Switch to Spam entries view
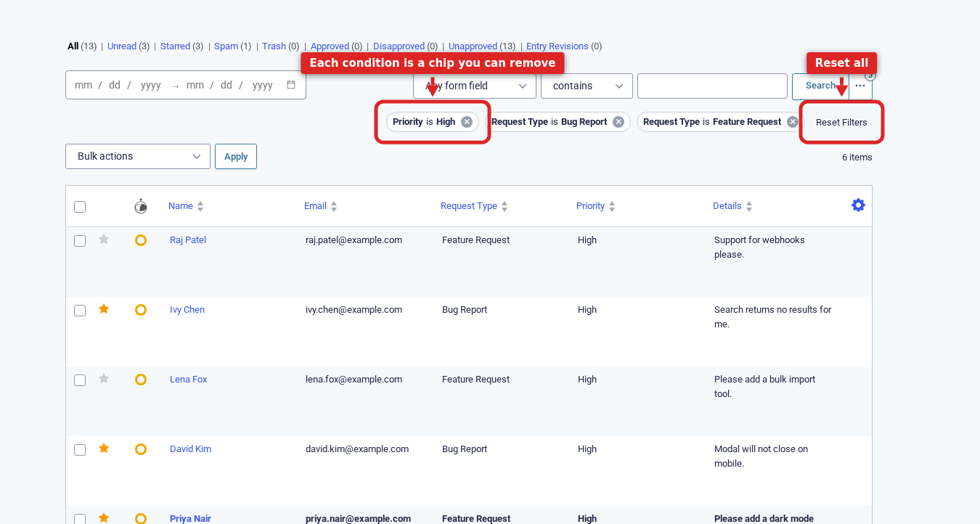The image size is (980, 524). tap(226, 46)
